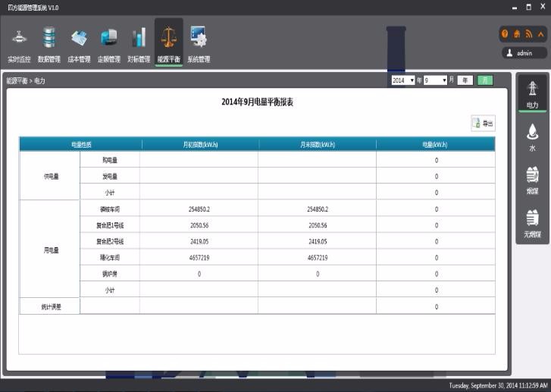Open the 实时监控 real-time monitoring module
This screenshot has height=392, width=551.
click(20, 45)
